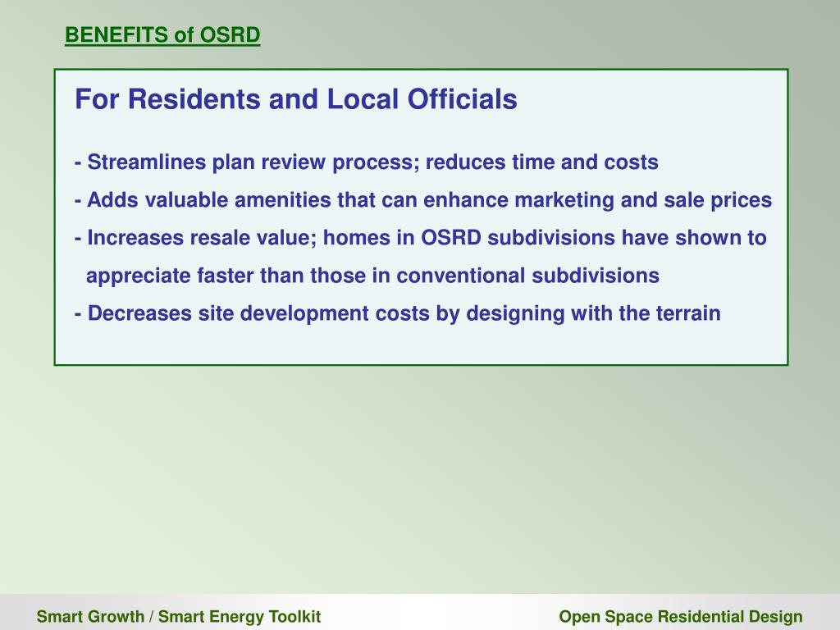
Task: Click the 'Adds valuable amenities' bullet line
Action: (423, 200)
